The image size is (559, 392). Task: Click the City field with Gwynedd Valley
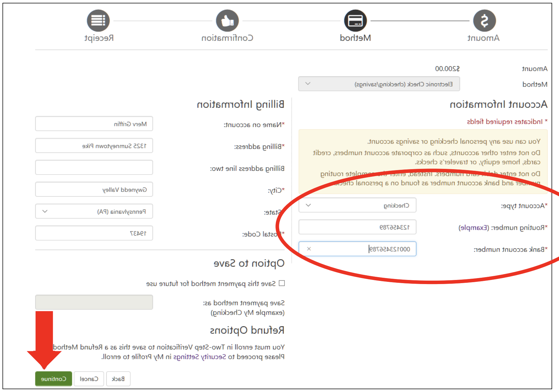[x=94, y=189]
